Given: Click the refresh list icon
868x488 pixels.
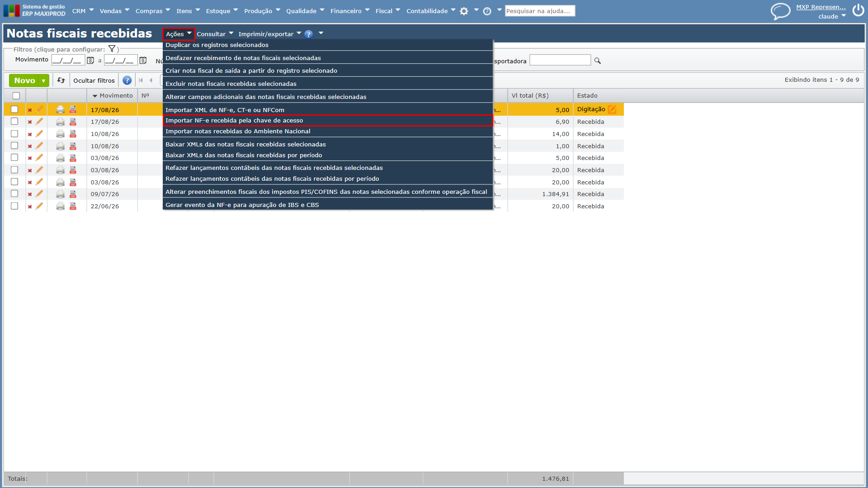Looking at the screenshot, I should (61, 80).
